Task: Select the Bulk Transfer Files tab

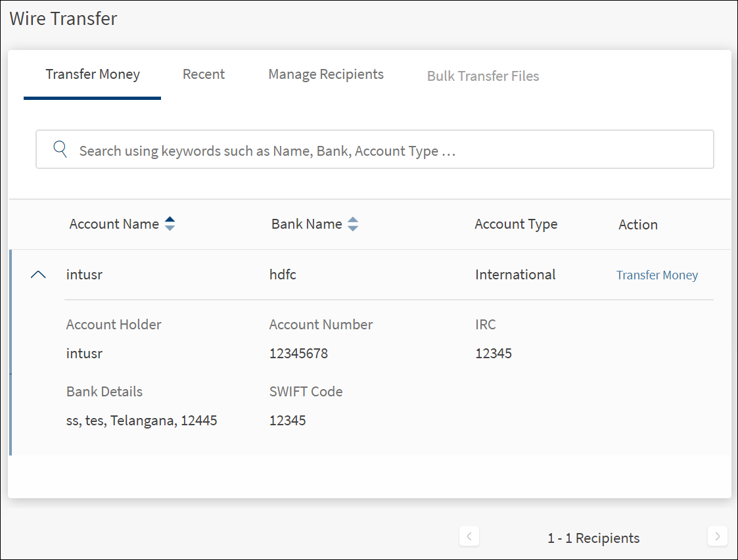Action: click(x=483, y=76)
